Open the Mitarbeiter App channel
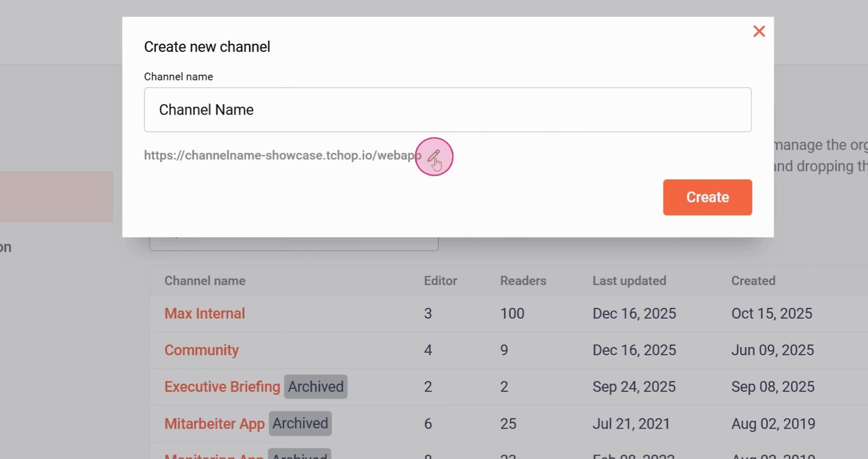Image resolution: width=868 pixels, height=459 pixels. 215,423
